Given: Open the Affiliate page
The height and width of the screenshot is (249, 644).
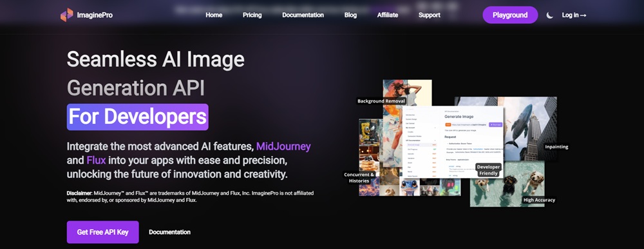Looking at the screenshot, I should click(x=388, y=15).
